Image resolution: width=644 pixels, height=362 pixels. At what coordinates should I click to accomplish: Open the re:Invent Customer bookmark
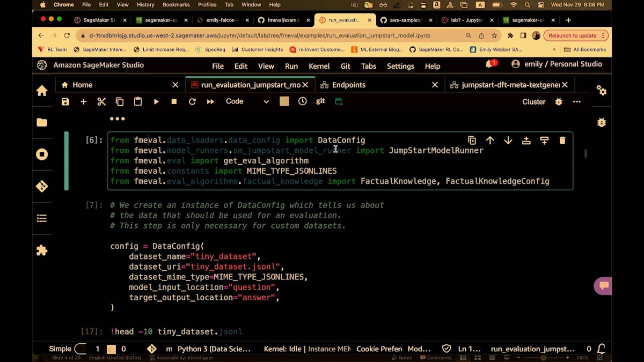(317, 49)
